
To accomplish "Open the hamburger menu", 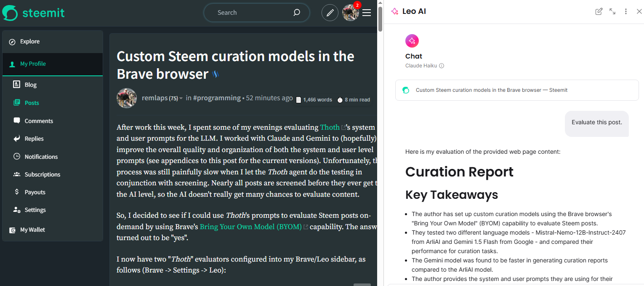I will coord(367,13).
